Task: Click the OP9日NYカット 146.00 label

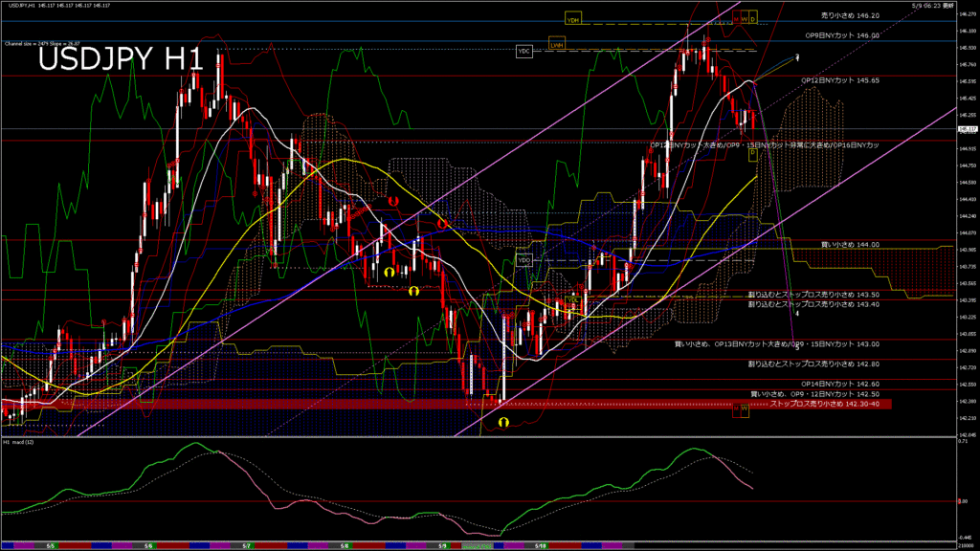Action: pos(841,35)
